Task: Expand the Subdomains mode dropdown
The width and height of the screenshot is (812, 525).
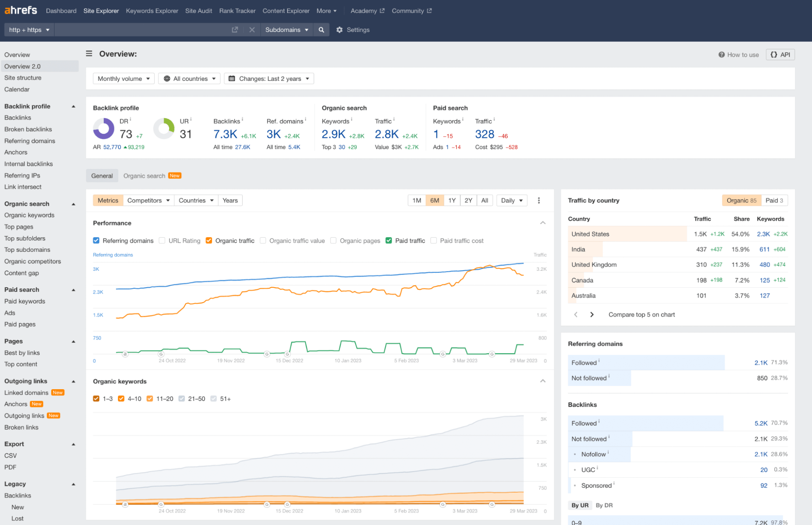Action: (x=287, y=30)
